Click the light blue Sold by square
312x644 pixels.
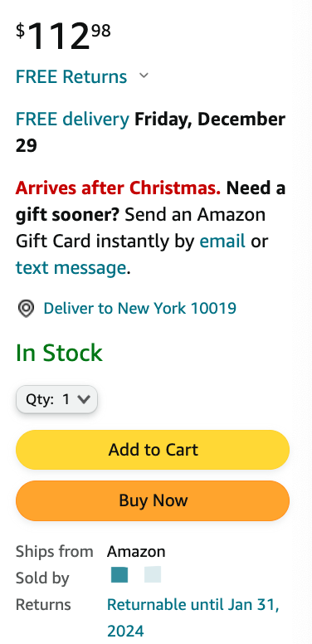pyautogui.click(x=153, y=574)
